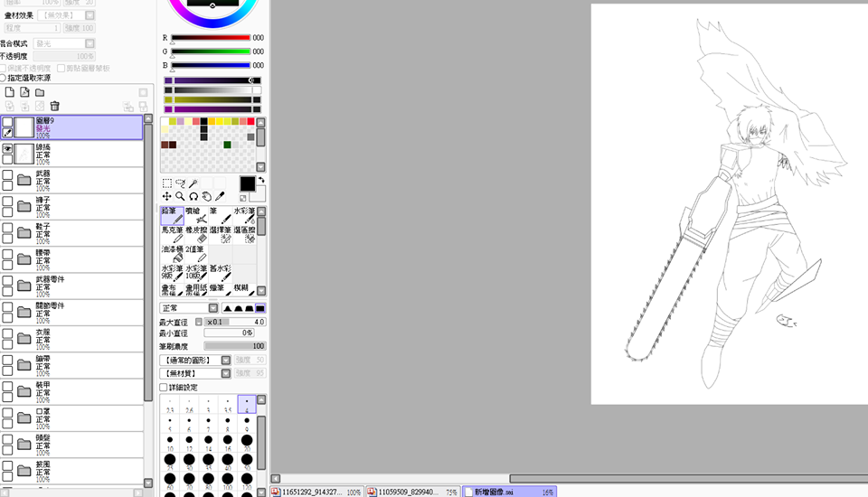Show the 褲子 folder layer
The width and height of the screenshot is (868, 497).
pos(7,202)
